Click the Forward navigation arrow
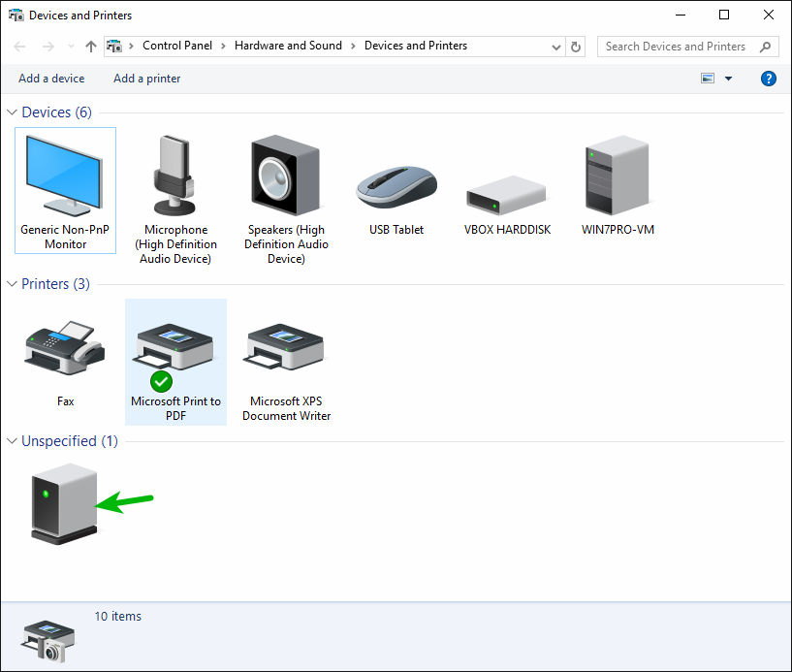Image resolution: width=792 pixels, height=672 pixels. (48, 47)
